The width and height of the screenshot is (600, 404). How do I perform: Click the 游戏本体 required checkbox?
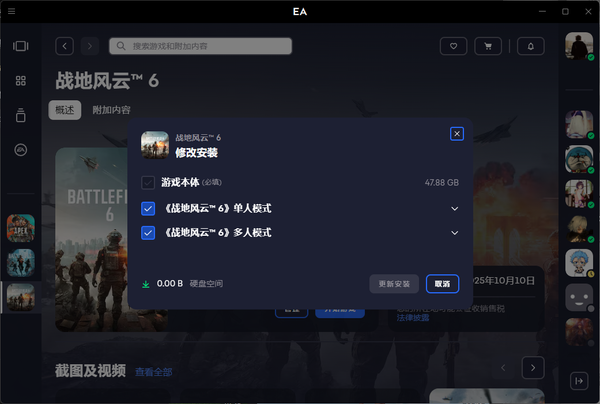point(148,183)
